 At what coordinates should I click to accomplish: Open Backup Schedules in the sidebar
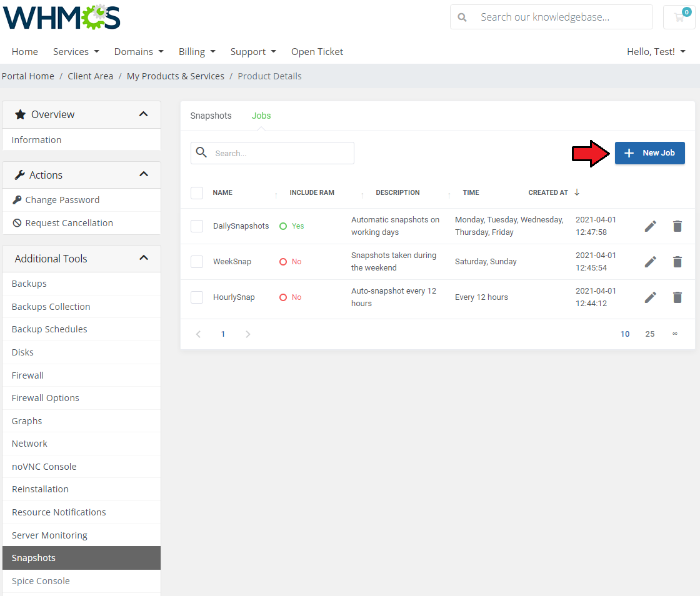point(49,329)
